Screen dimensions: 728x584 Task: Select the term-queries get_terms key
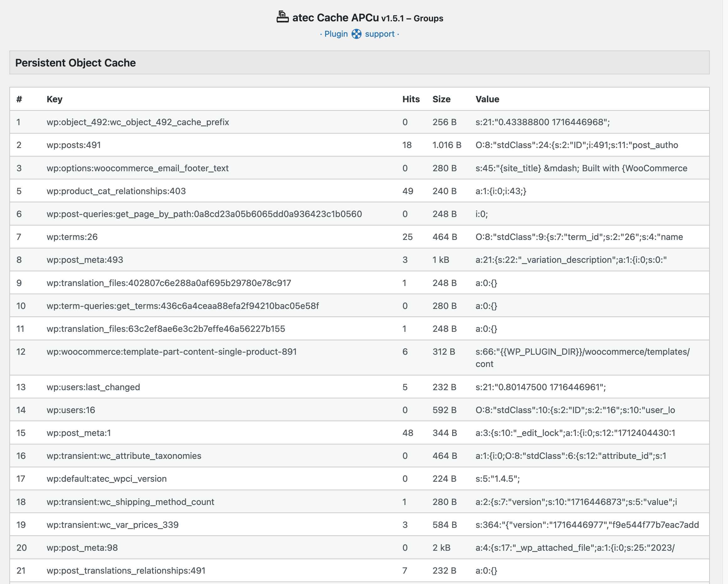pos(183,306)
